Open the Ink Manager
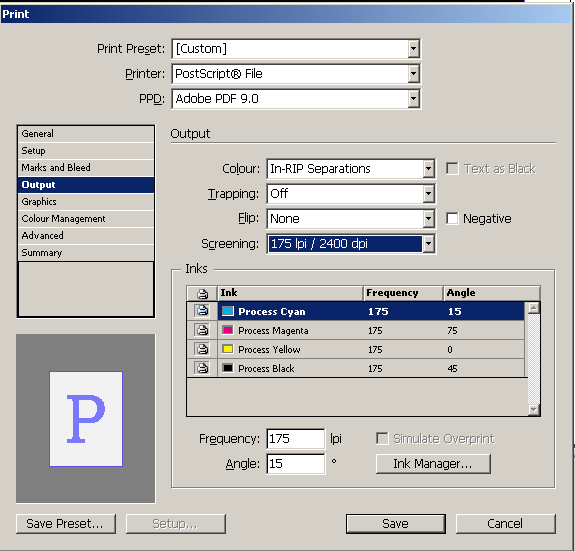 pos(433,464)
